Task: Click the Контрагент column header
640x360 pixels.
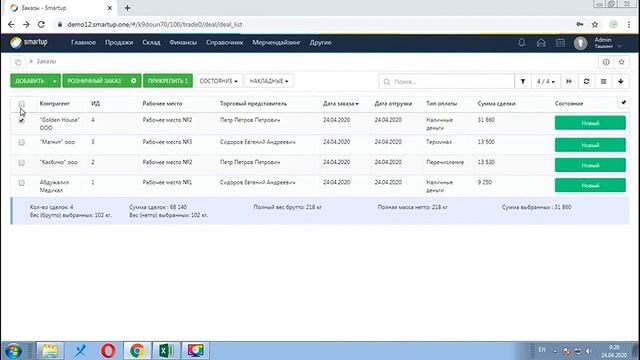Action: click(x=55, y=104)
